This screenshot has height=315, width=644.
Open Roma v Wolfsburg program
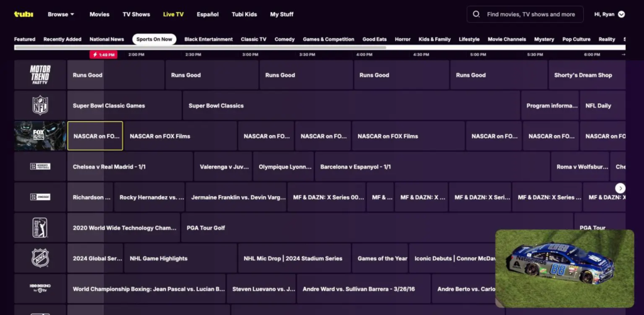[x=580, y=167]
